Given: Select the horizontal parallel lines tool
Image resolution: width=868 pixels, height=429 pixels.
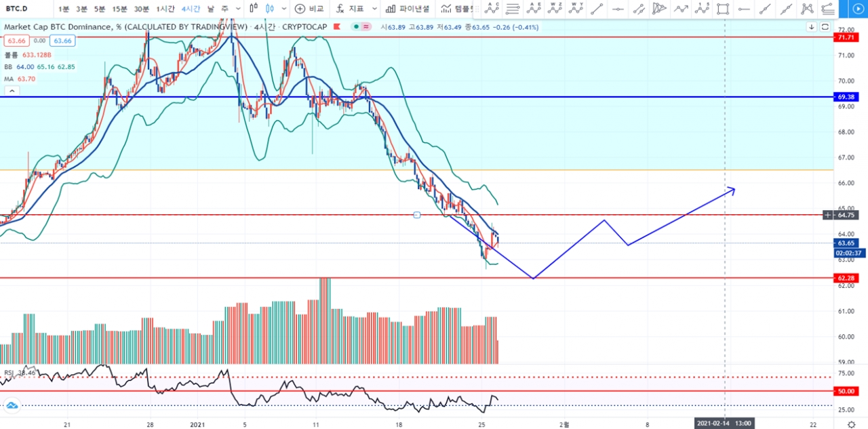Looking at the screenshot, I should [513, 9].
